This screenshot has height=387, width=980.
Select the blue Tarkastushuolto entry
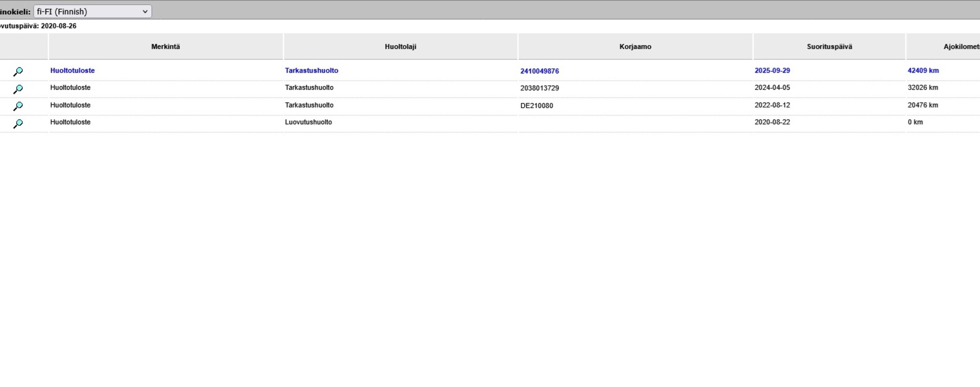311,70
